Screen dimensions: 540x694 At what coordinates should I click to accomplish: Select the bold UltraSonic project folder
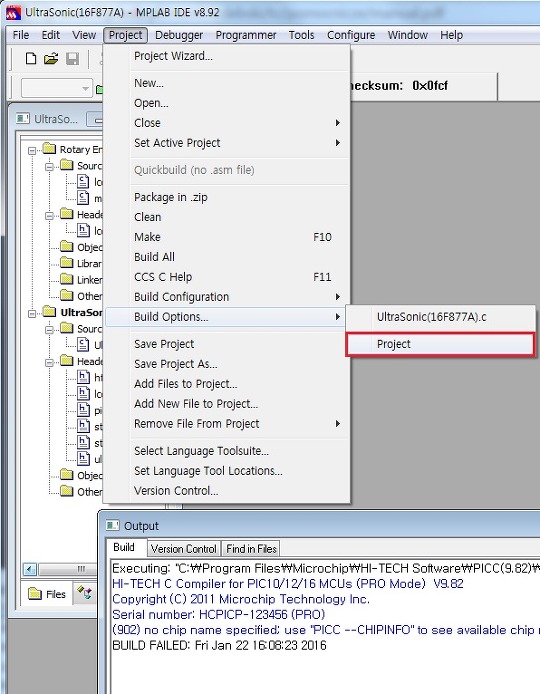pyautogui.click(x=73, y=312)
